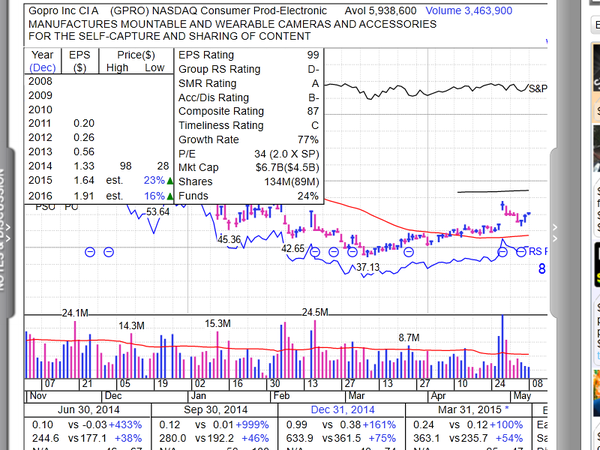The image size is (600, 450).
Task: Click the green up triangle beside 16%
Action: [x=170, y=196]
